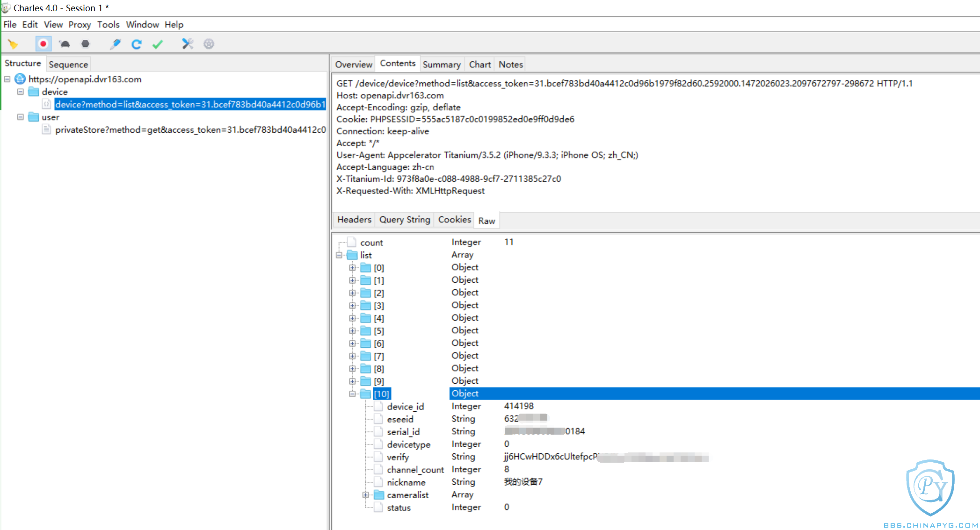The height and width of the screenshot is (530, 980).
Task: Expand list item [9]
Action: pyautogui.click(x=352, y=381)
